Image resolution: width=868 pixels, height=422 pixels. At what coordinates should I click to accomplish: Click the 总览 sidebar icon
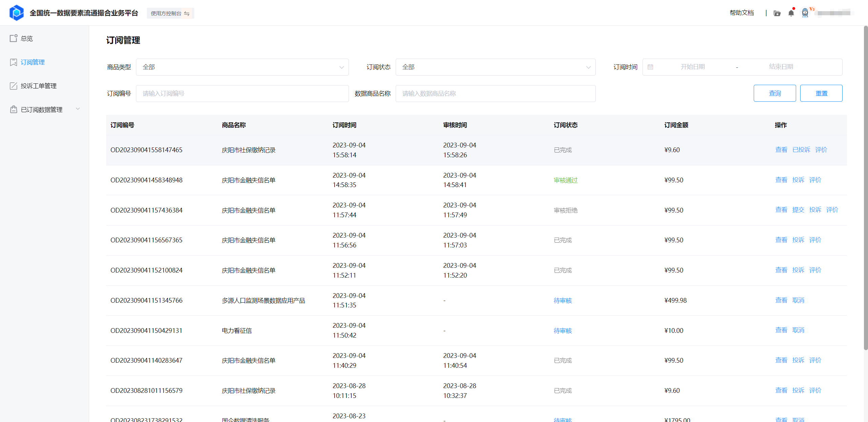point(14,38)
